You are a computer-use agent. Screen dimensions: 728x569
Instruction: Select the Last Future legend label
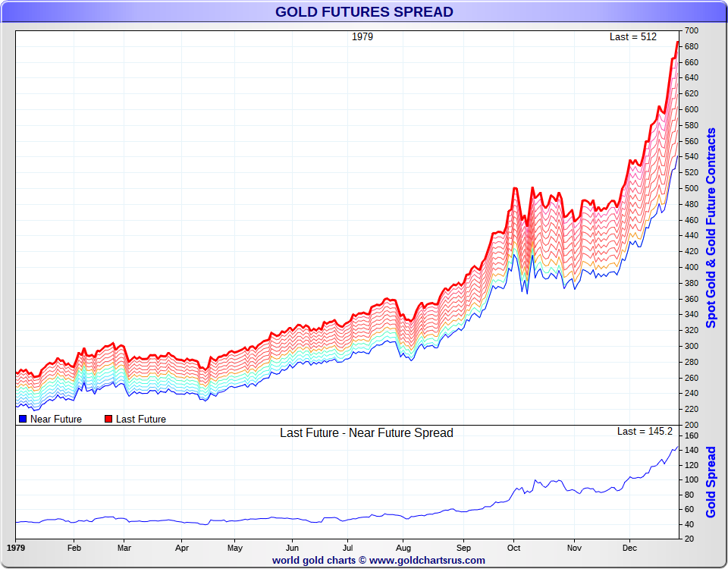(x=140, y=419)
